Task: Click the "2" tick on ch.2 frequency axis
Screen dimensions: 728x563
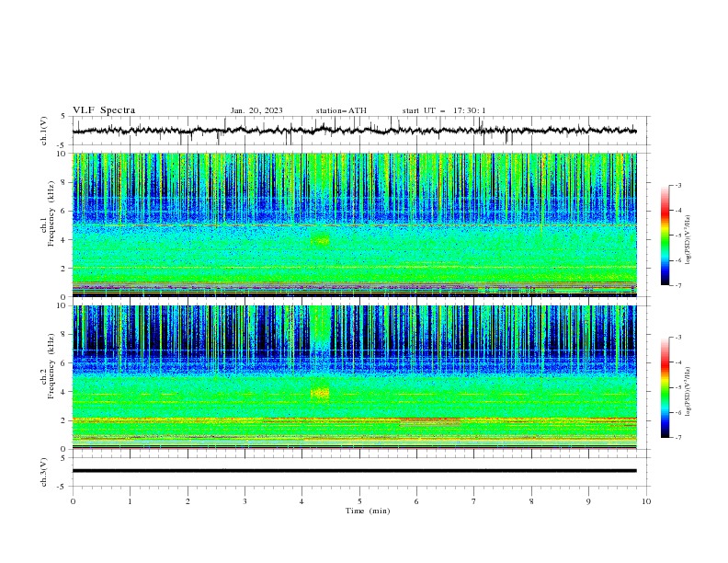Action: pyautogui.click(x=64, y=420)
